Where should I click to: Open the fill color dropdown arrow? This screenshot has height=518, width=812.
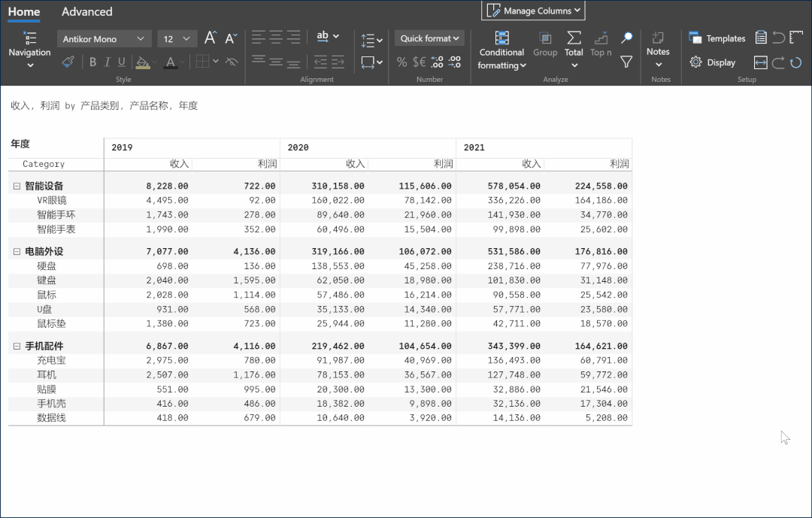coord(154,62)
